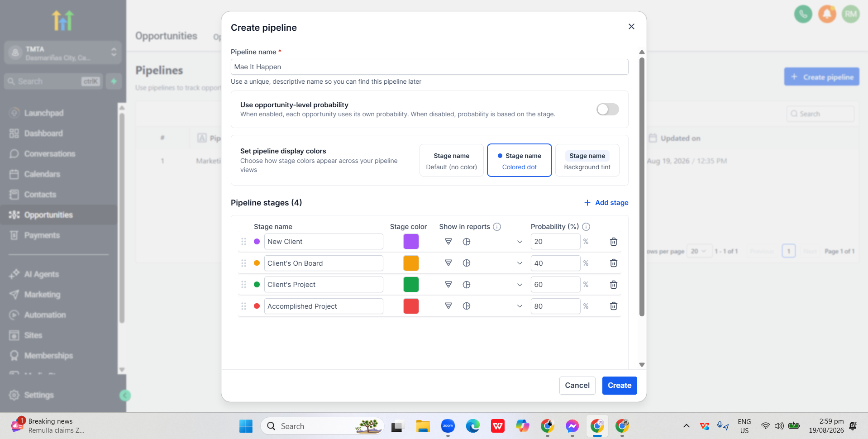Open Settings in sidebar
Viewport: 868px width, 439px height.
39,395
